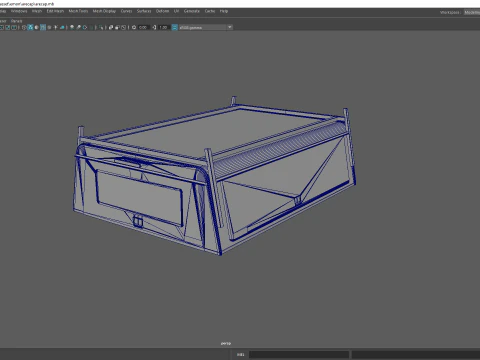Click the Safe Title gate icon

coord(14,27)
